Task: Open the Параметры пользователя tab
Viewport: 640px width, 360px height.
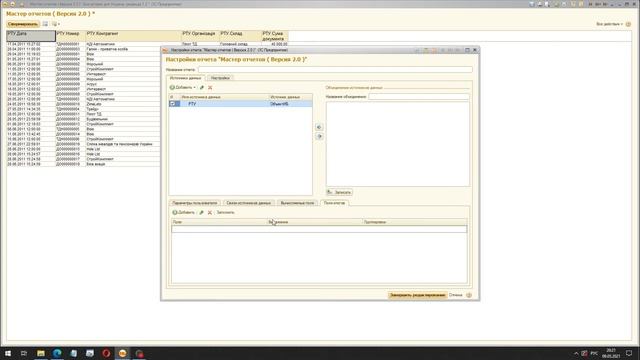Action: [x=195, y=203]
